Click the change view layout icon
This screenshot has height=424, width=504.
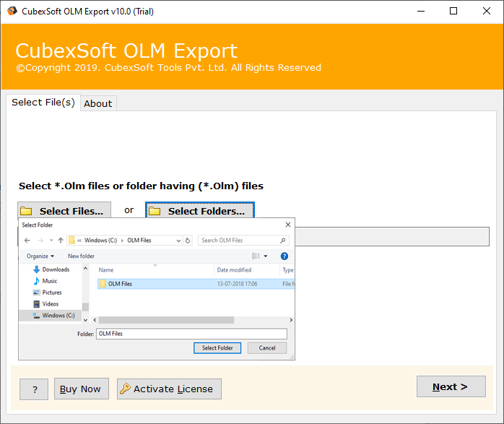(x=256, y=256)
